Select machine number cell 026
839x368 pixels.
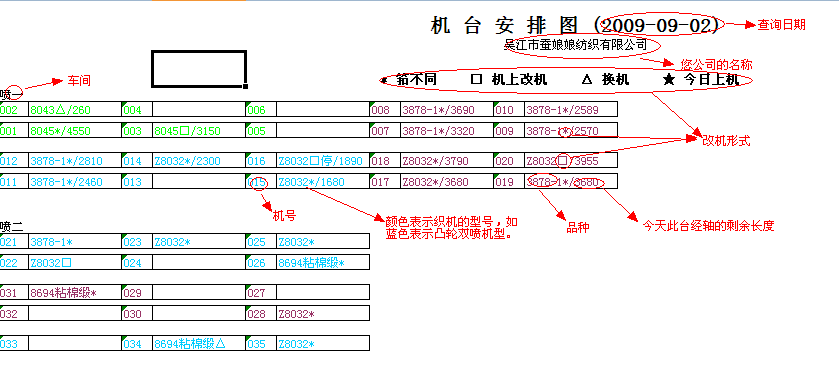(261, 263)
